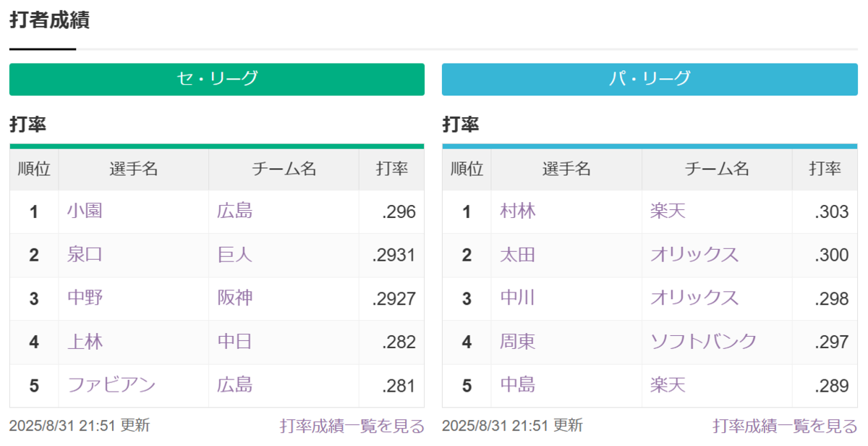This screenshot has width=868, height=446.
Task: Open player link 小園
Action: pos(85,211)
